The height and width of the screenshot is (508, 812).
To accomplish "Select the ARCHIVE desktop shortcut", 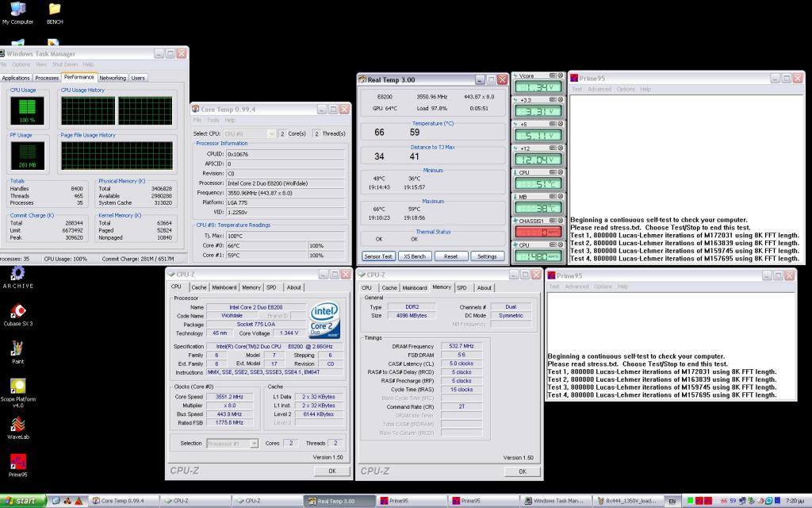I will (17, 277).
